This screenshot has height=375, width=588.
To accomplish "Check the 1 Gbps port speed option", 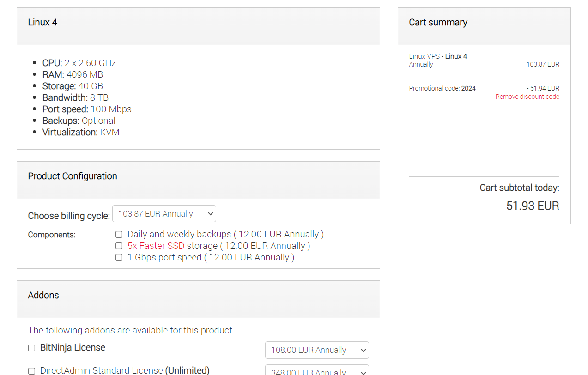I will (x=119, y=258).
